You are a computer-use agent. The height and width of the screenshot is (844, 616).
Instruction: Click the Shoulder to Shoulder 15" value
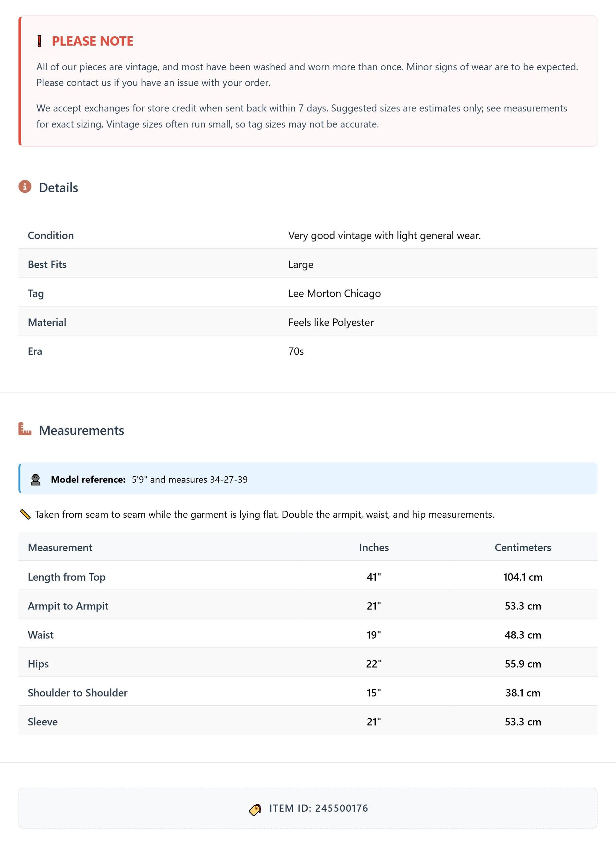pos(374,693)
